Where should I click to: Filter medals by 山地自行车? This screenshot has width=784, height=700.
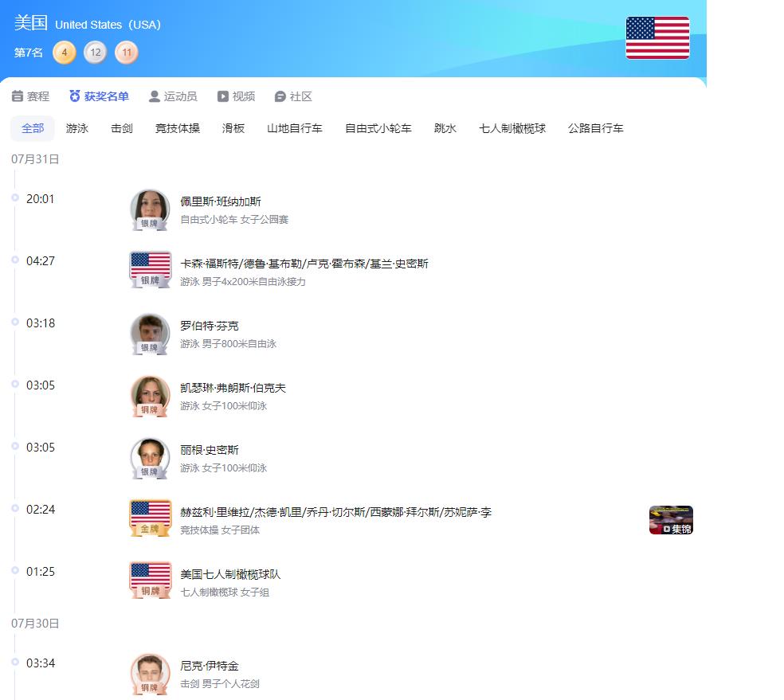[x=295, y=128]
